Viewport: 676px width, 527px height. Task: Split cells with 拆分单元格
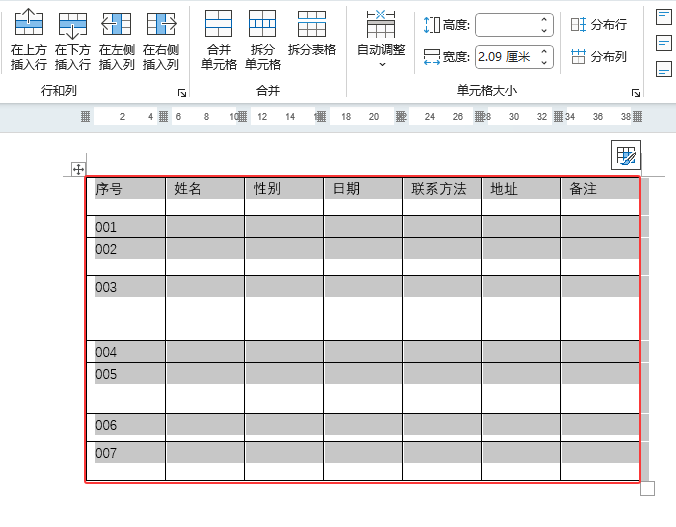click(x=263, y=40)
